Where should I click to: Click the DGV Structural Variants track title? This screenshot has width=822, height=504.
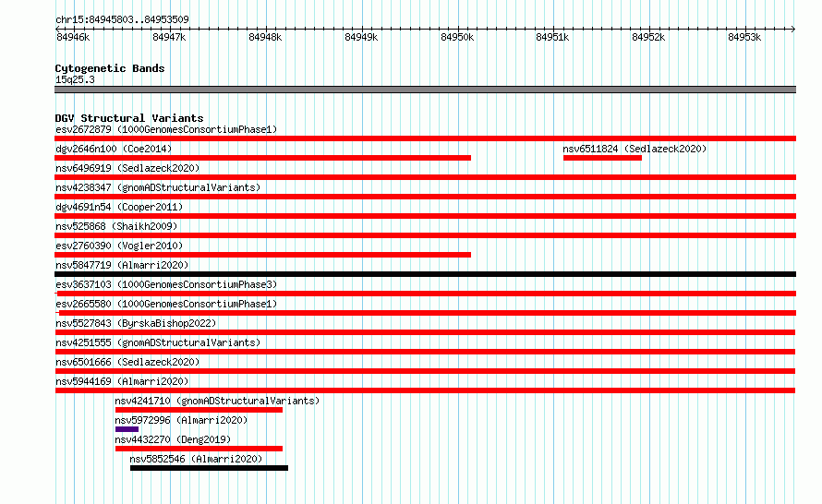point(129,118)
